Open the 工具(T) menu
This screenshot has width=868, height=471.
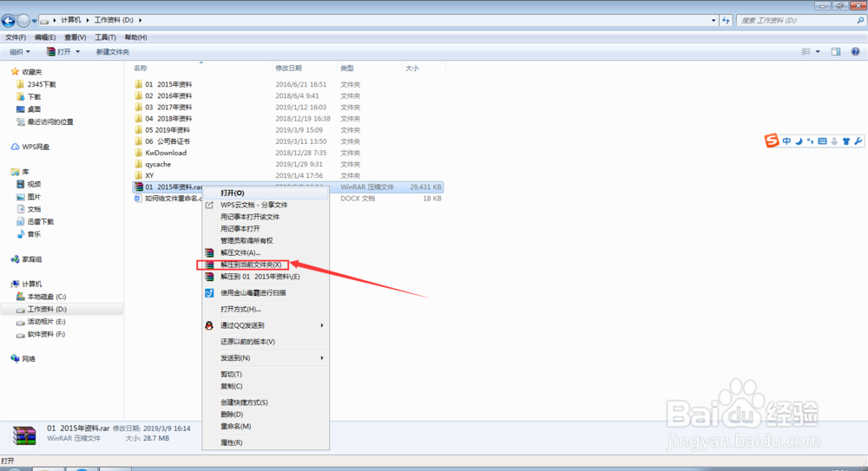tap(105, 37)
